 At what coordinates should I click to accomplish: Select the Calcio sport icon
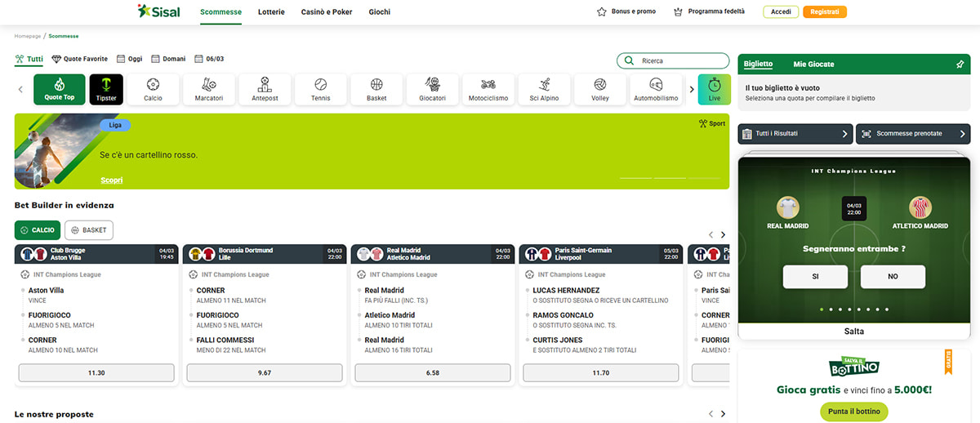[x=153, y=89]
